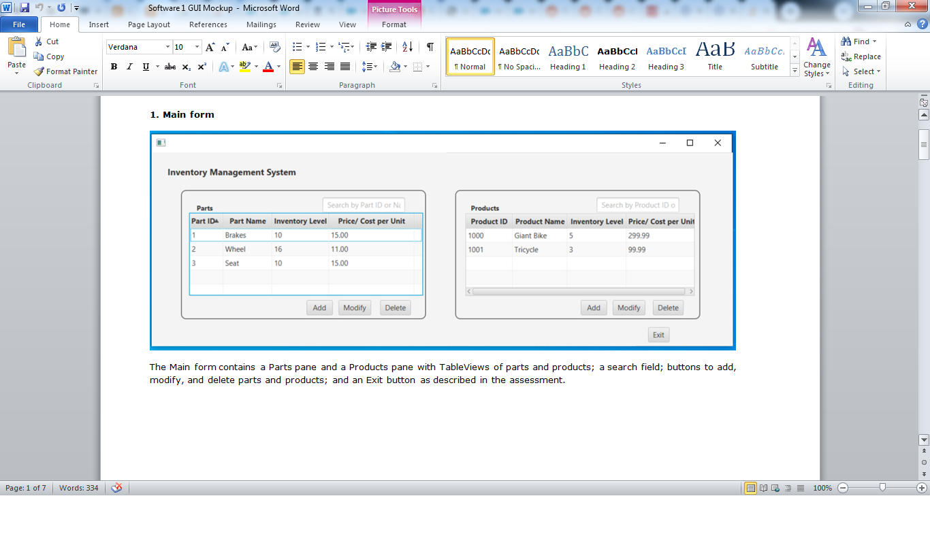This screenshot has height=560, width=930.
Task: Click the proofing errors icon in status bar
Action: [116, 488]
